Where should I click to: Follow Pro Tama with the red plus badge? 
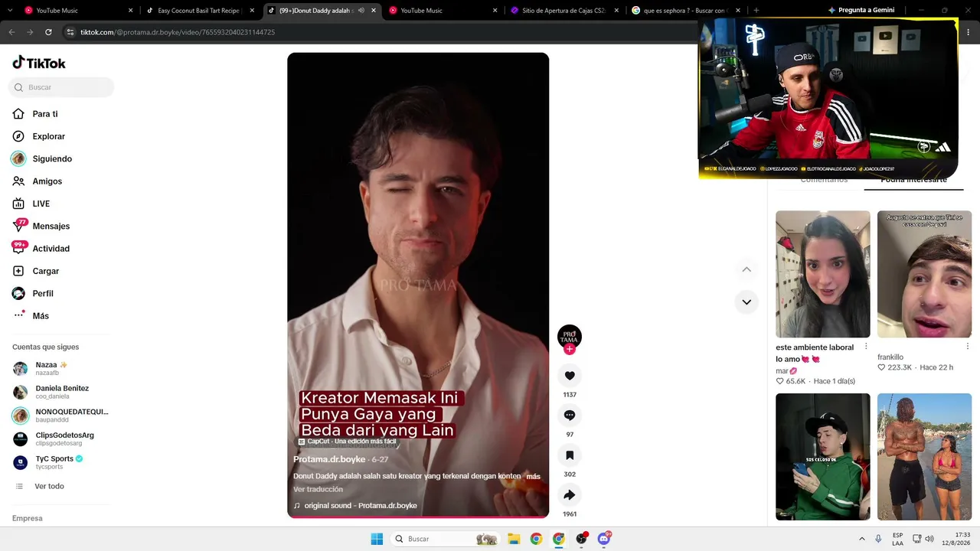pos(570,350)
